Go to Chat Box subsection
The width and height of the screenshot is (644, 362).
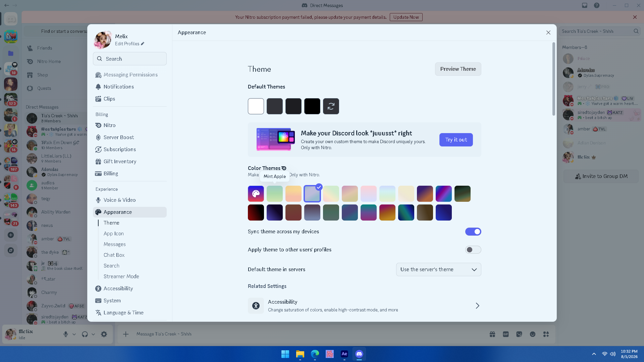pyautogui.click(x=114, y=255)
